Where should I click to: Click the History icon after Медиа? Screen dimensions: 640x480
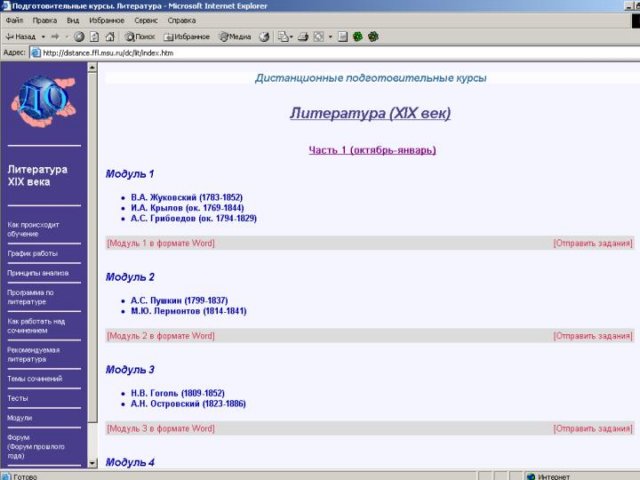264,37
